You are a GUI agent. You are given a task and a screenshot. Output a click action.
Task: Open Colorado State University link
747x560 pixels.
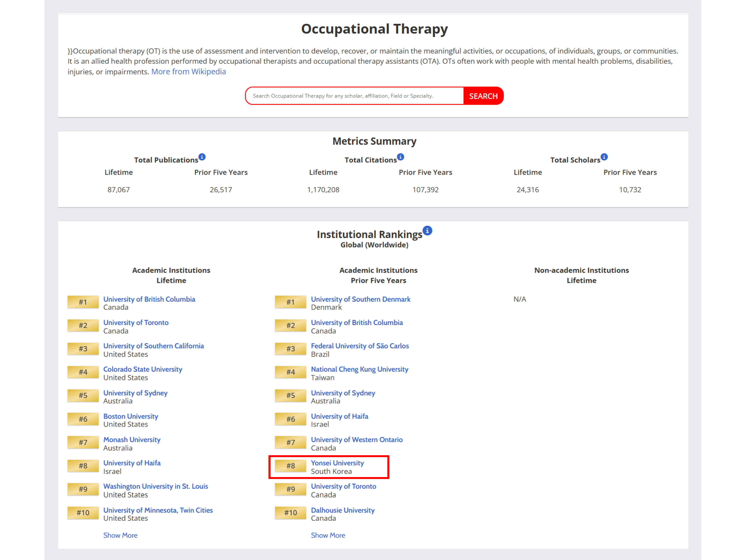pos(143,369)
